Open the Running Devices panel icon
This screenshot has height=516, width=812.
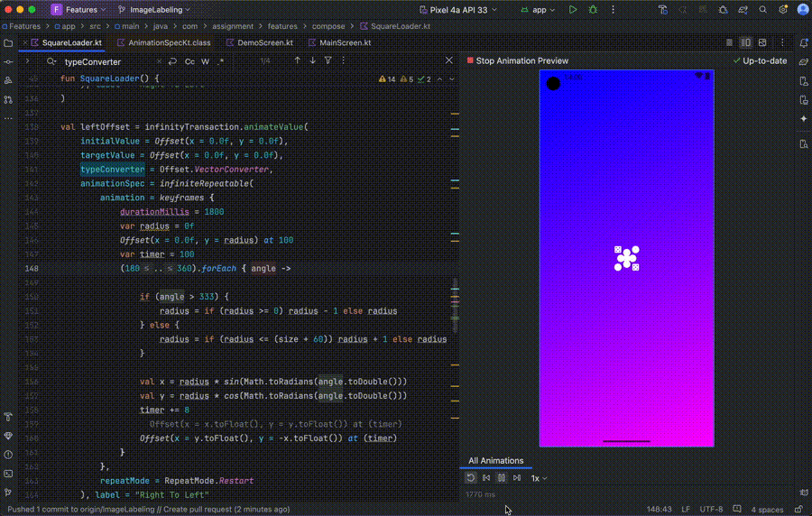[x=804, y=100]
